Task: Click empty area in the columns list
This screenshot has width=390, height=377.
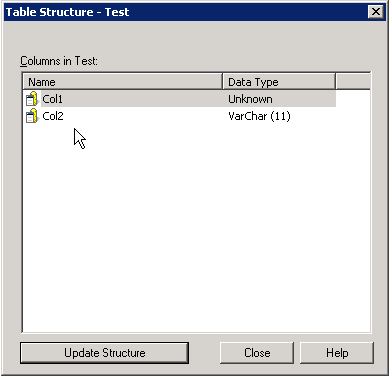Action: tap(197, 227)
